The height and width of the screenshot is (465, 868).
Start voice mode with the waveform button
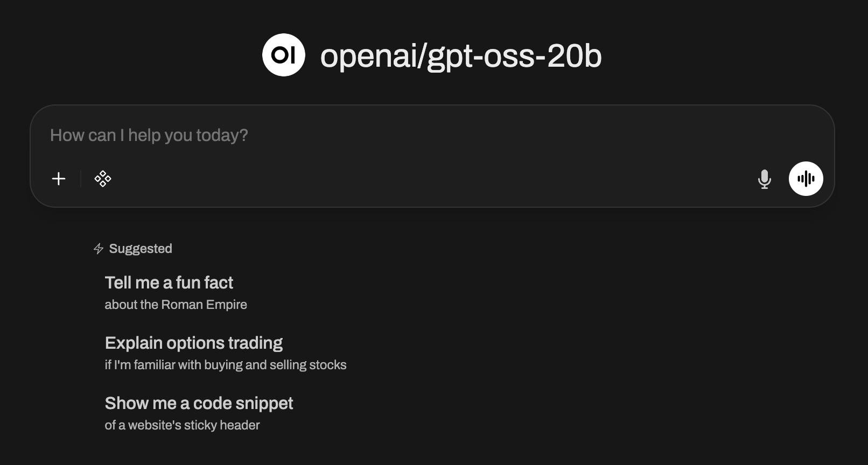[806, 179]
